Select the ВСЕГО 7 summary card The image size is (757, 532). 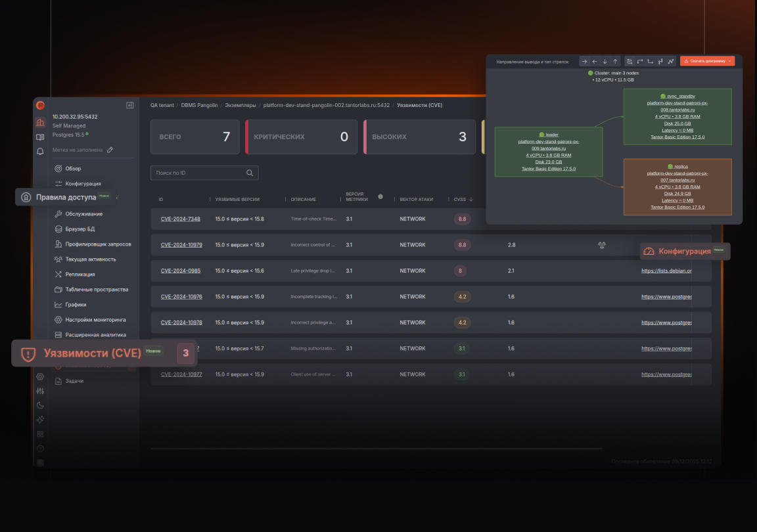coord(195,137)
